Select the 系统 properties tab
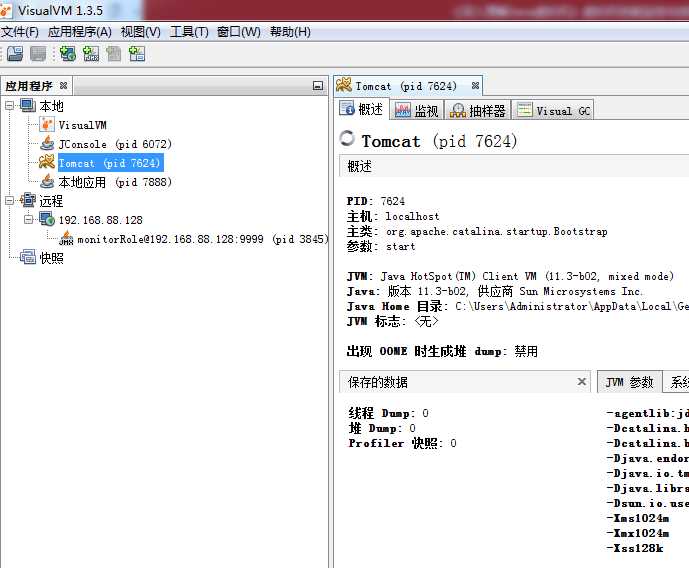Viewport: 689px width, 568px height. click(x=676, y=382)
